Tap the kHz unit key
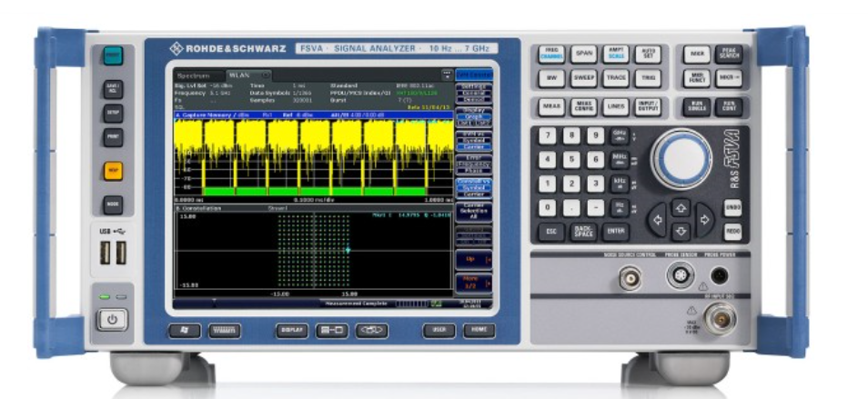868x399 pixels. coord(620,184)
